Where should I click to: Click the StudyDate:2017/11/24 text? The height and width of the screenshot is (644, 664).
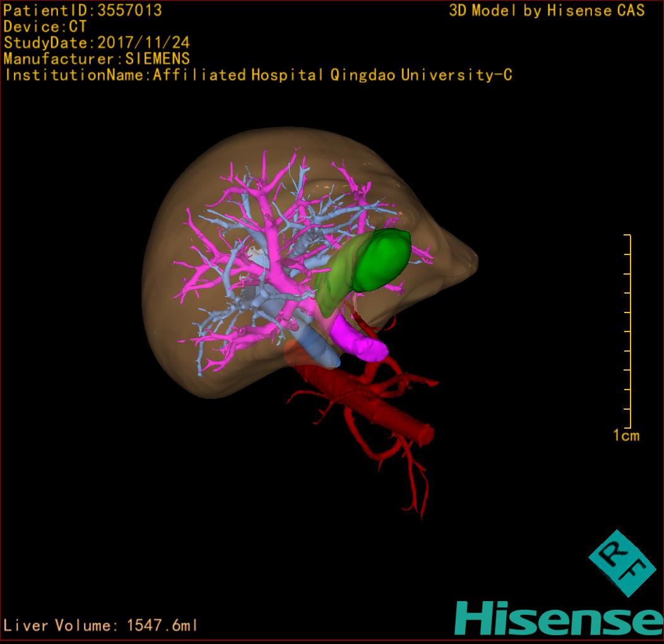tap(97, 43)
